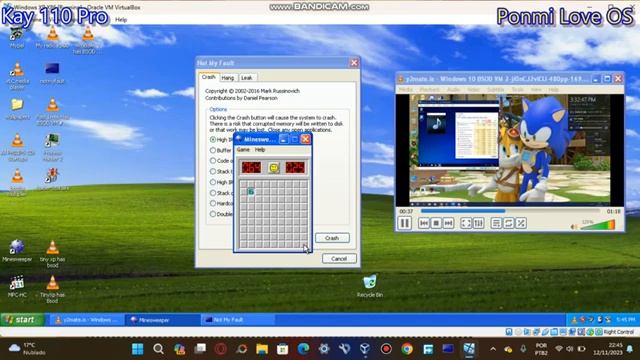This screenshot has height=360, width=640.
Task: Toggle VLC fullscreen mode button
Action: point(466,223)
